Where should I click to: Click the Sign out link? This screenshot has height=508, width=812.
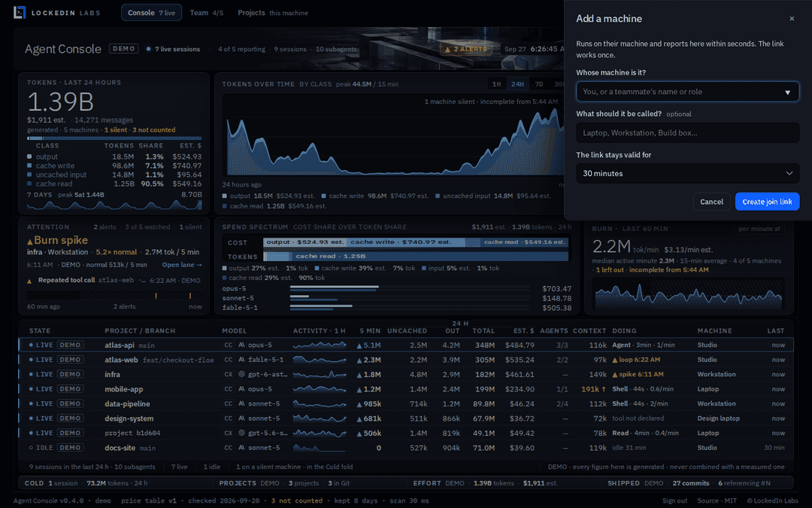[674, 500]
